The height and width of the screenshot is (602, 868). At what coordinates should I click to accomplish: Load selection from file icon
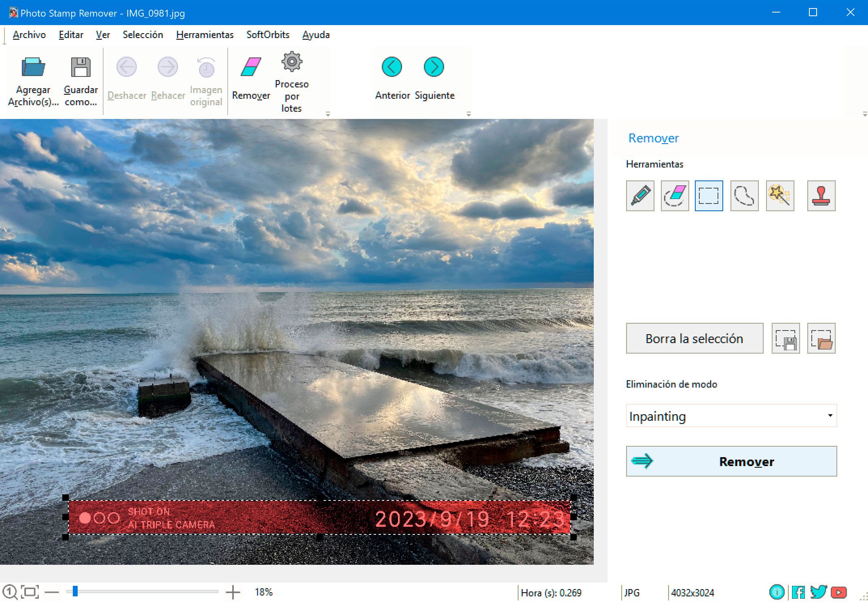pyautogui.click(x=821, y=338)
